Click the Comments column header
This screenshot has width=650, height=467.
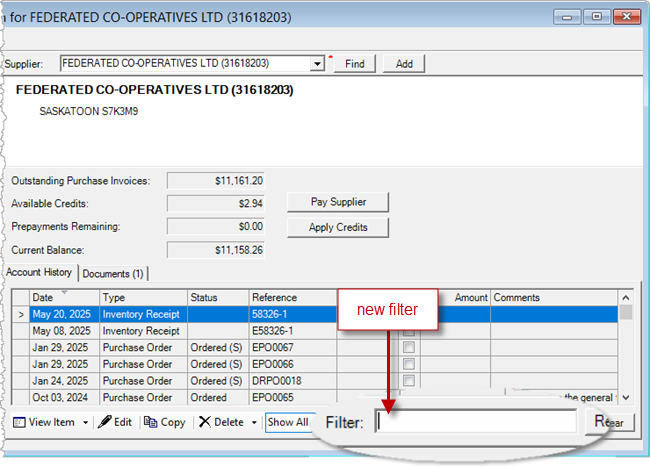[x=554, y=298]
